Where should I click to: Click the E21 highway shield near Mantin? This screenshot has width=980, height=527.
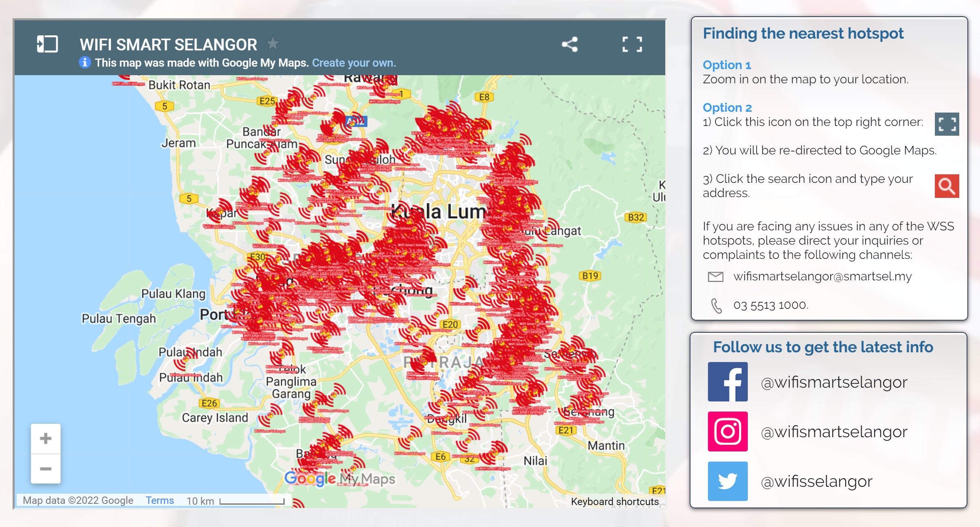click(x=566, y=430)
